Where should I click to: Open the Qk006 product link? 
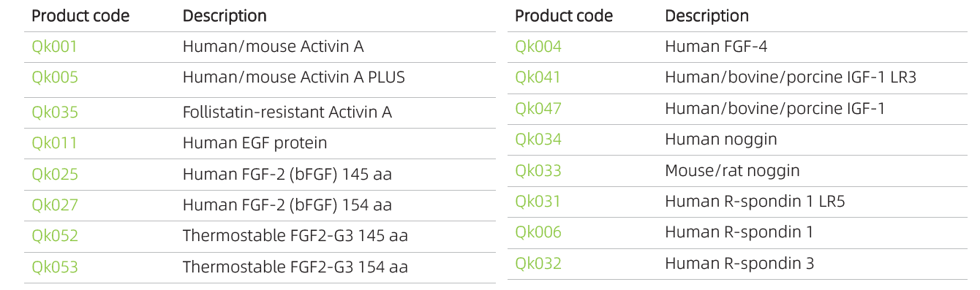click(538, 232)
